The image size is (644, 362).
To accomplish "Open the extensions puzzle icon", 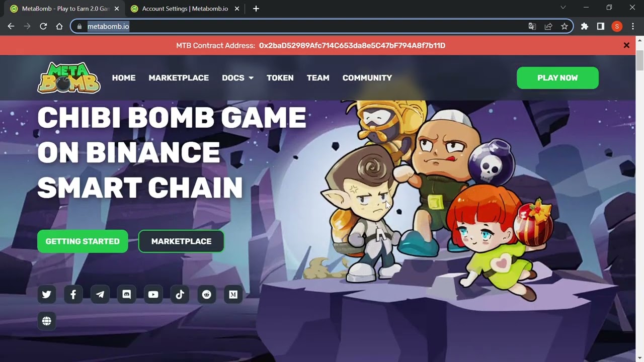I will (x=585, y=26).
